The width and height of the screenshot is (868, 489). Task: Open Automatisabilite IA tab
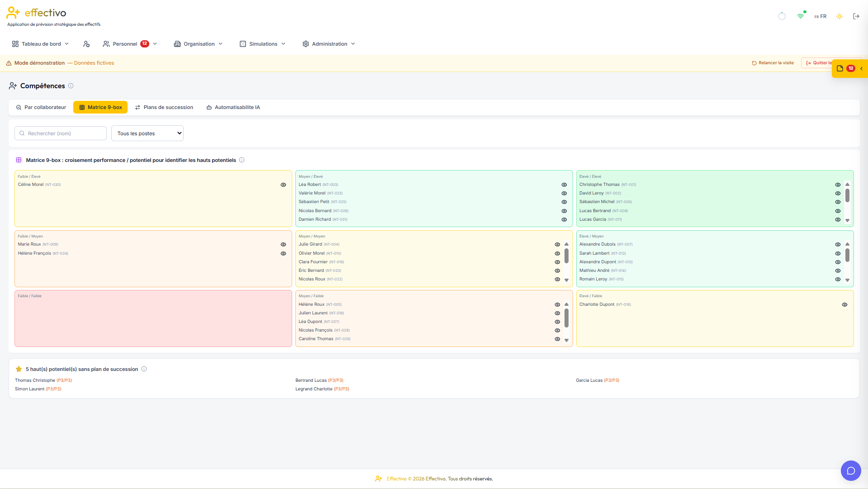click(233, 108)
